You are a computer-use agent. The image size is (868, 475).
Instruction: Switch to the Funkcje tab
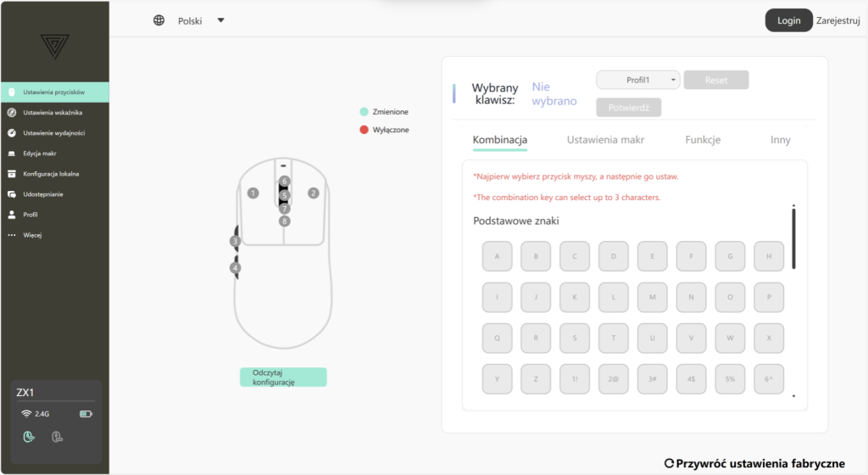pos(703,140)
